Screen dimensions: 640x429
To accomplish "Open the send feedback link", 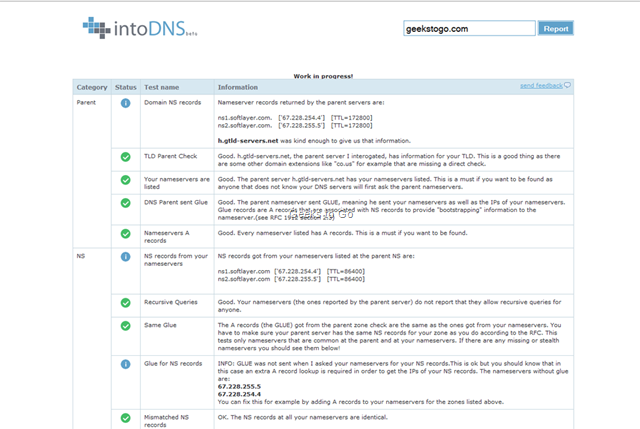I will pos(541,85).
